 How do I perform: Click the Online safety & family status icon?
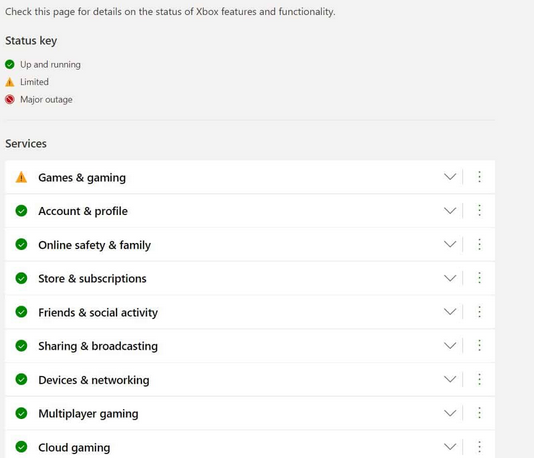point(21,244)
